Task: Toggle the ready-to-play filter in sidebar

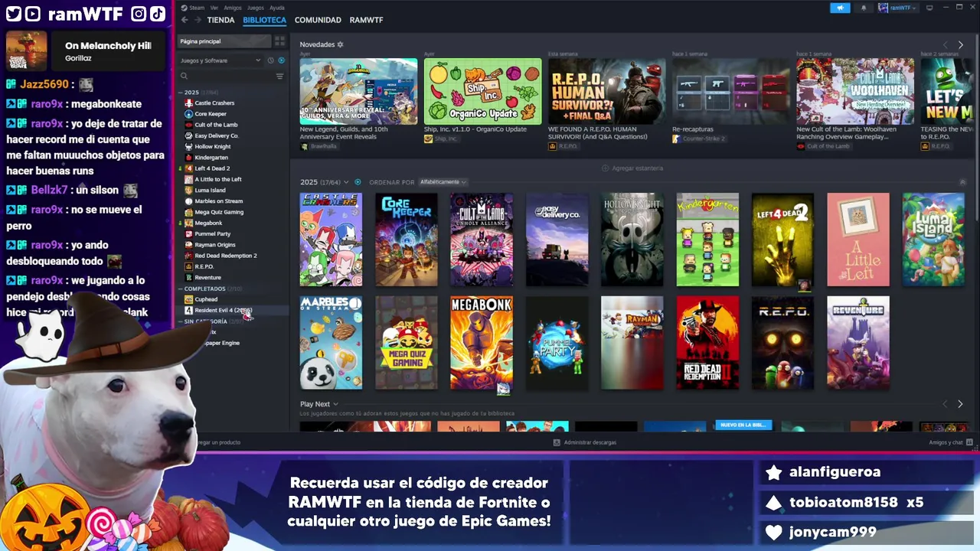Action: (281, 60)
